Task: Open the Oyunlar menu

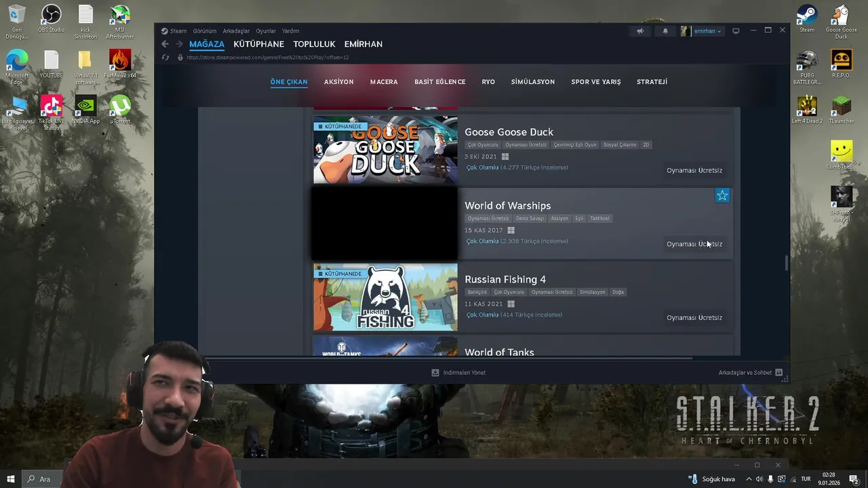Action: [x=266, y=30]
